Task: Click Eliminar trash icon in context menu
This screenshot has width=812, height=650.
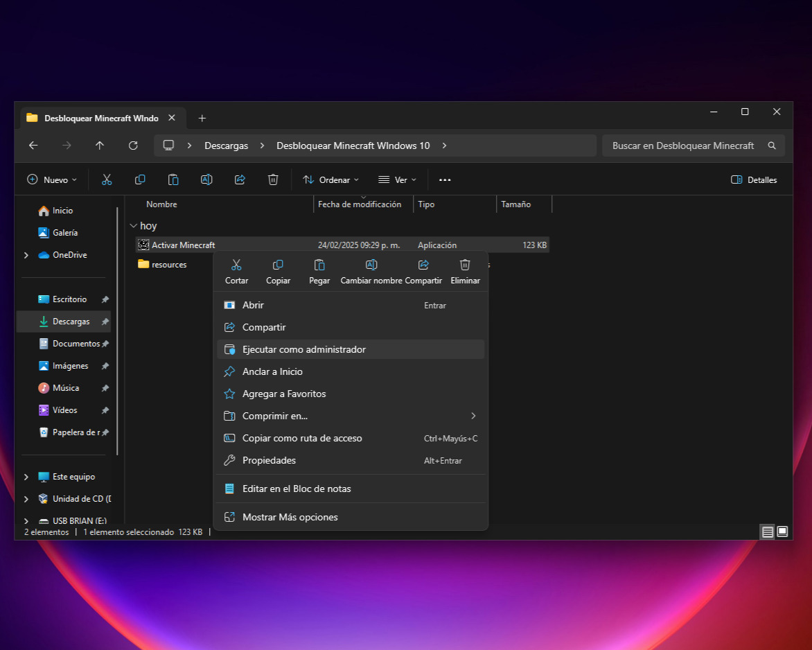Action: [x=465, y=265]
